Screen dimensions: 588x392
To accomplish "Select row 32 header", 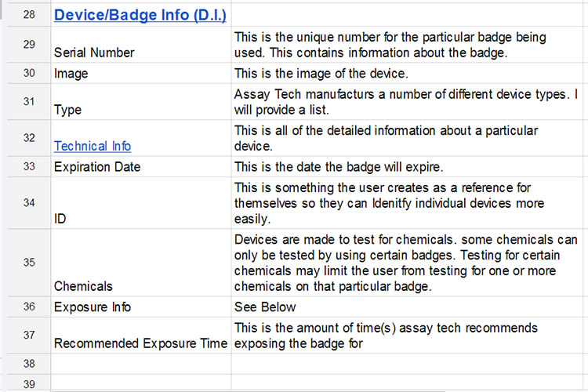I will [29, 138].
